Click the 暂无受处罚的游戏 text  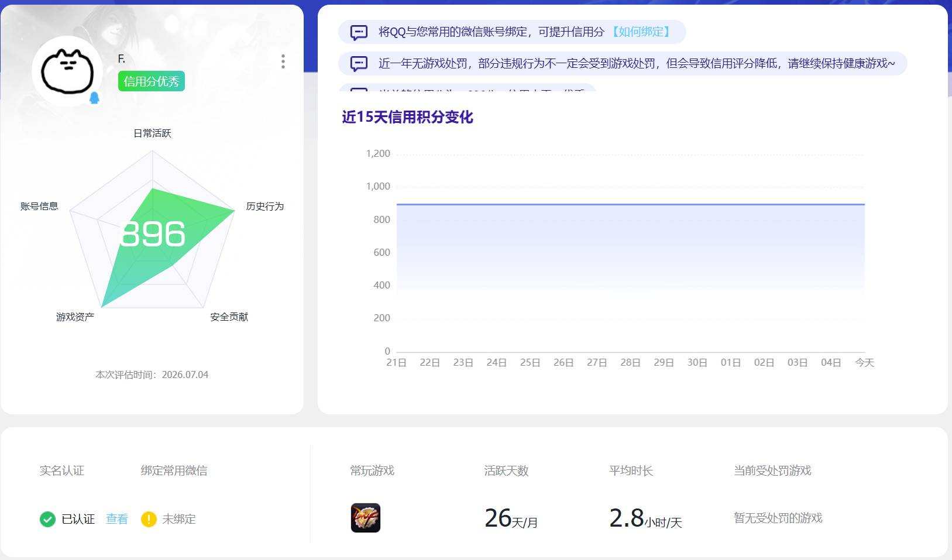point(778,518)
